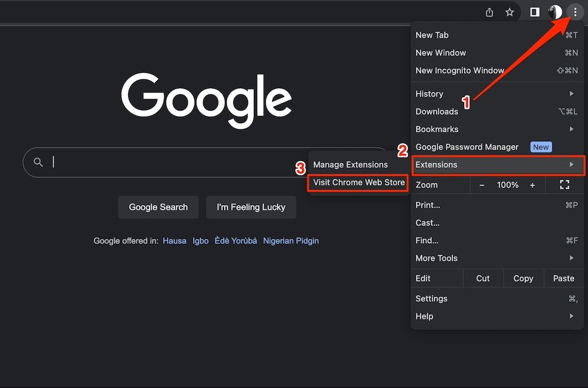Image resolution: width=588 pixels, height=388 pixels.
Task: Click Copy in the Edit row
Action: (523, 278)
